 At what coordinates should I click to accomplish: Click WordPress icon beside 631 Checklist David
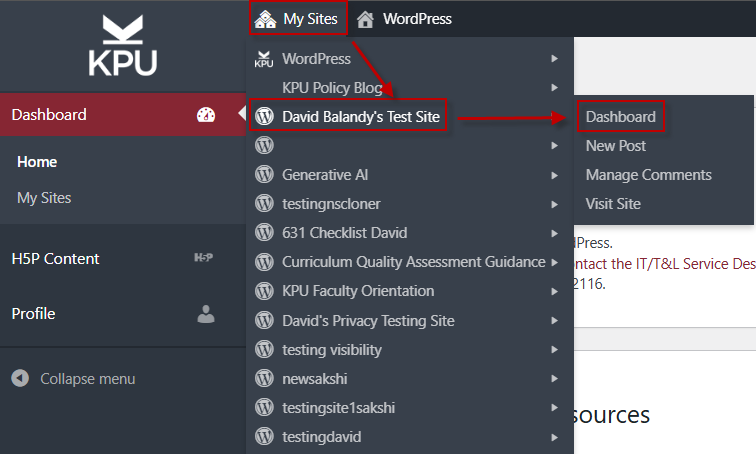point(264,232)
